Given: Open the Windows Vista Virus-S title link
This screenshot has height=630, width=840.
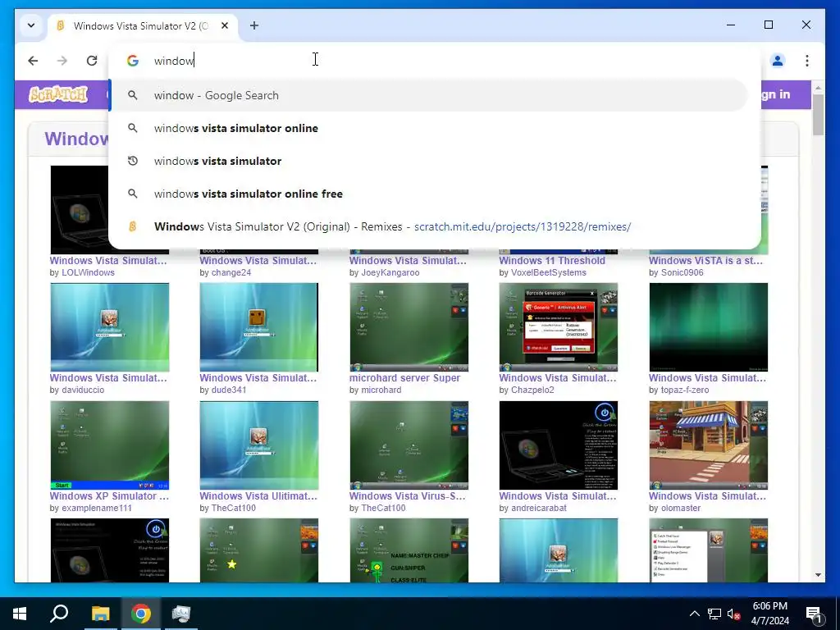Looking at the screenshot, I should coord(407,496).
